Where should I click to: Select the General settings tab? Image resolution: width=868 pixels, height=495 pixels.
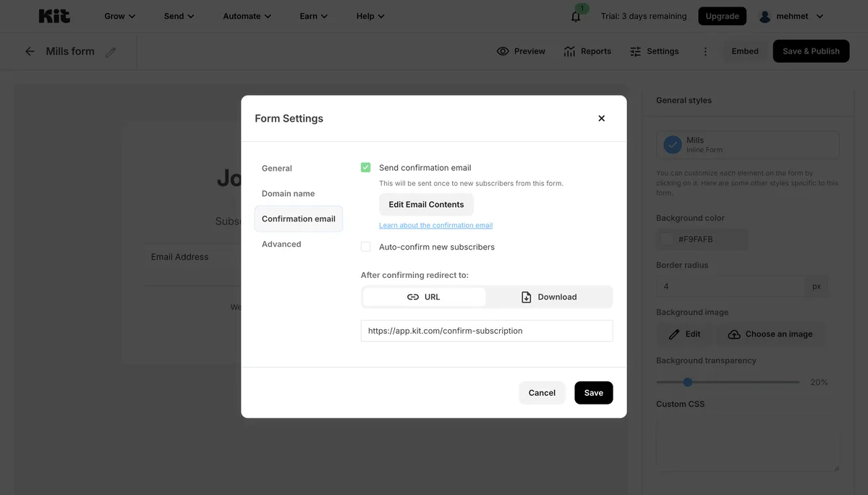click(x=277, y=168)
